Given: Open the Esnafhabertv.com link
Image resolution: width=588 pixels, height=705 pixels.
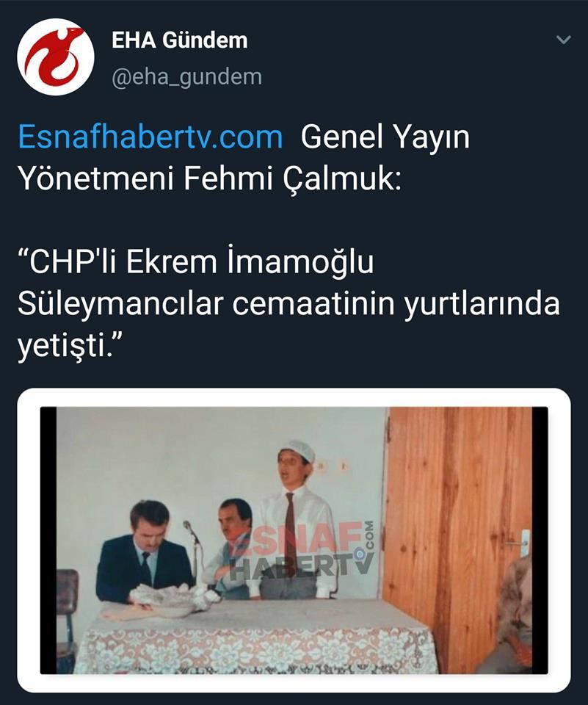Looking at the screenshot, I should click(150, 137).
